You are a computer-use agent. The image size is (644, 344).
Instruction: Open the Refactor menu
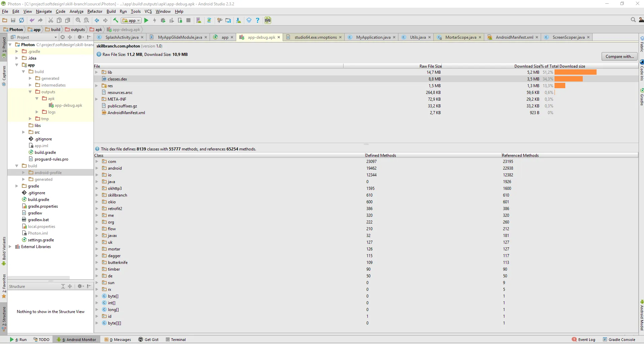click(x=95, y=11)
